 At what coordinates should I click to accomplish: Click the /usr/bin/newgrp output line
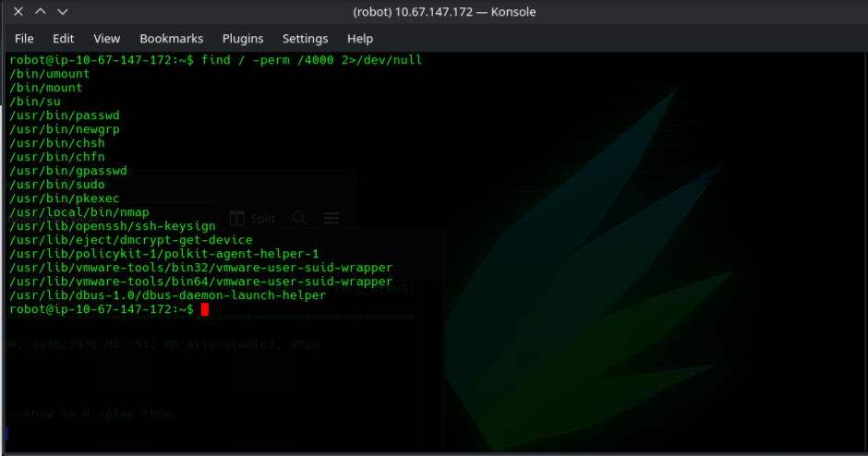tap(65, 129)
